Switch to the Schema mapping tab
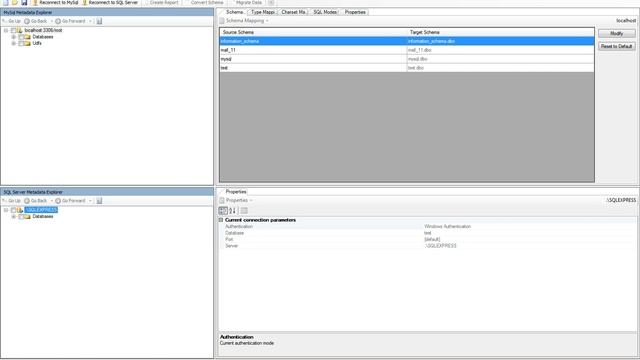 coord(234,12)
